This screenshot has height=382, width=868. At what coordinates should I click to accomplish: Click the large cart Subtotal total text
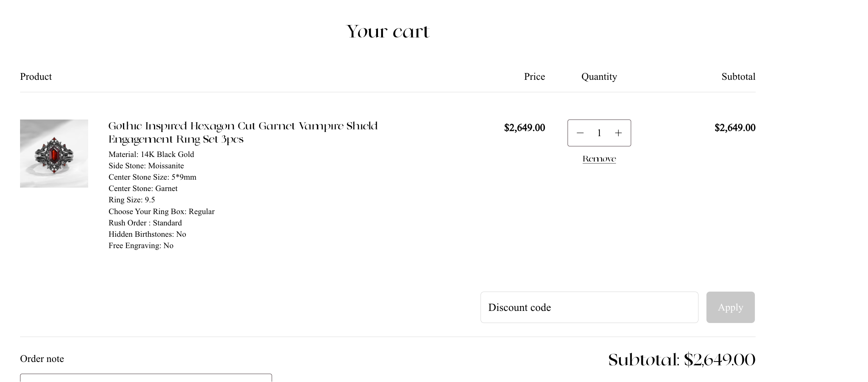coord(681,360)
